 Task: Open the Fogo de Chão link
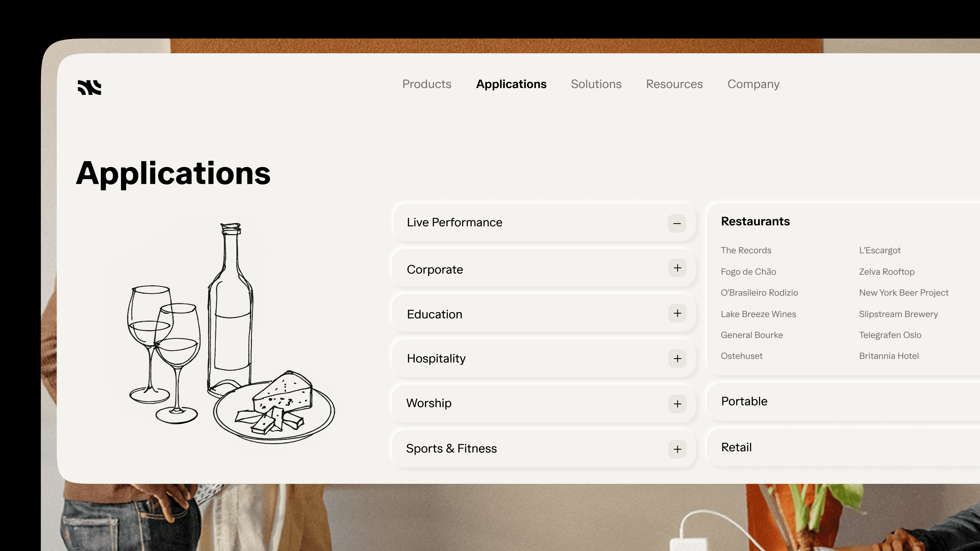[748, 272]
